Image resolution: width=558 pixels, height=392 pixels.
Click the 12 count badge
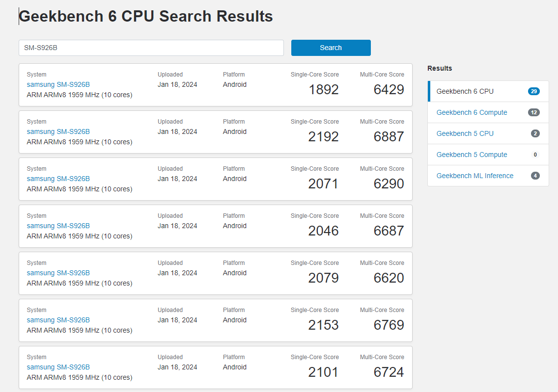point(533,112)
